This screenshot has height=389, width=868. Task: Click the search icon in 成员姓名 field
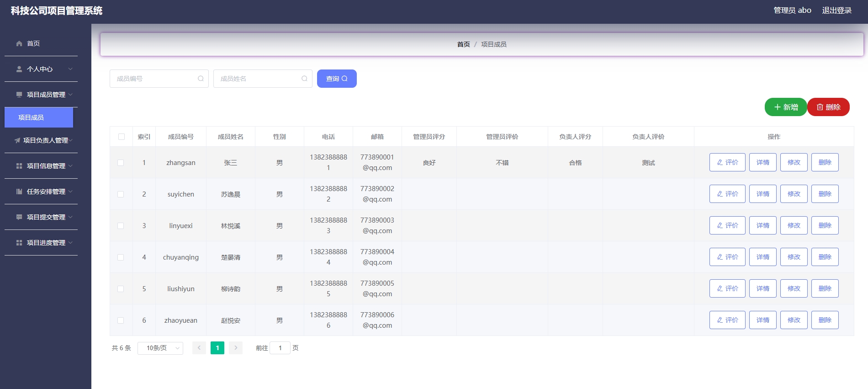point(304,79)
